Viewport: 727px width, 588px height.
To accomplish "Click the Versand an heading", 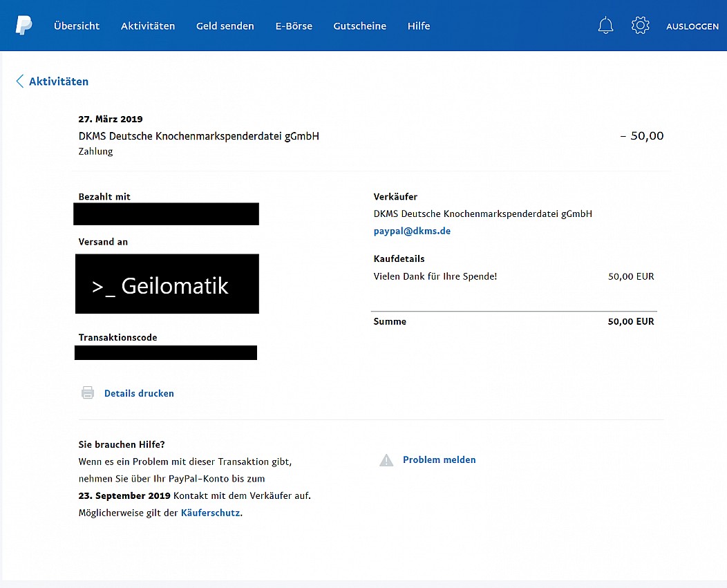I will coord(103,242).
